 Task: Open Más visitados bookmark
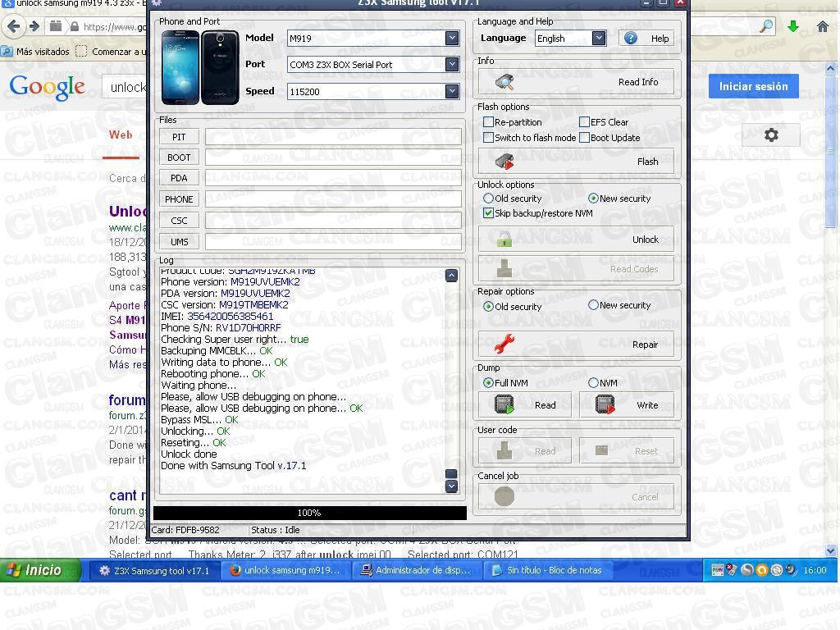click(x=36, y=52)
